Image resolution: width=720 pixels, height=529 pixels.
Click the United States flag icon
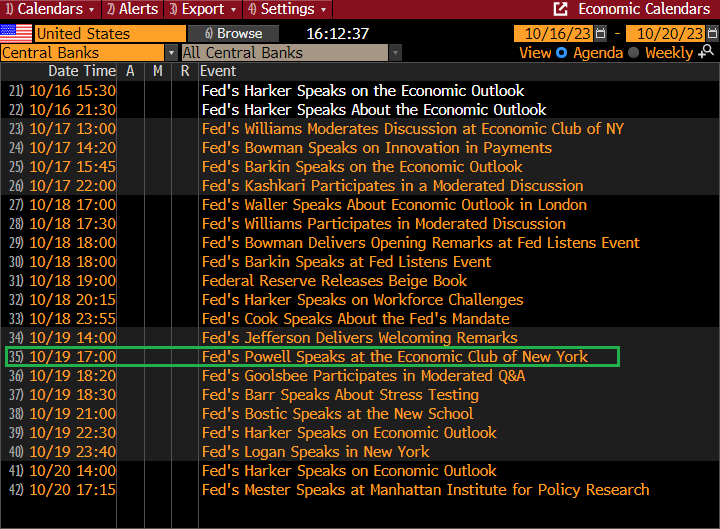coord(16,33)
